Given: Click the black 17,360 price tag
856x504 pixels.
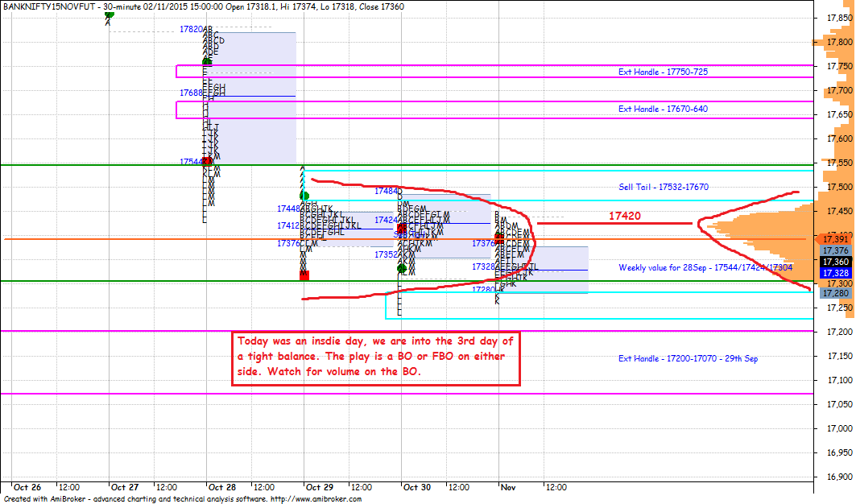Looking at the screenshot, I should [x=836, y=262].
